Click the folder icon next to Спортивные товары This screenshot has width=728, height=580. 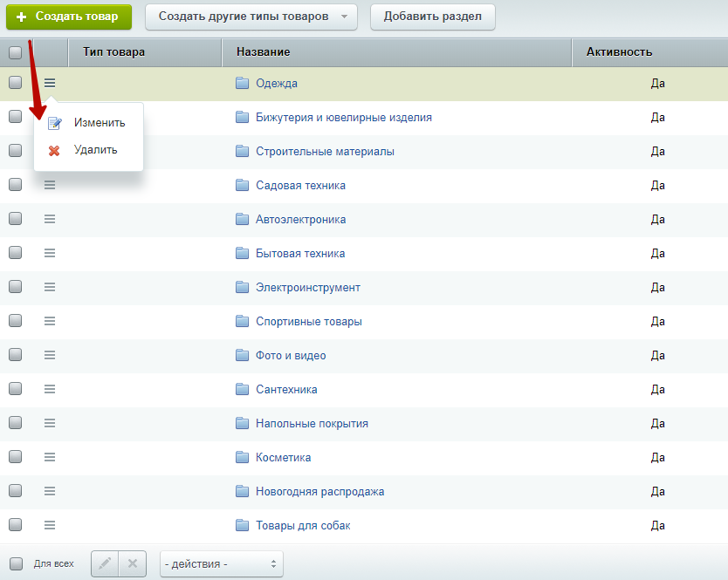coord(242,321)
